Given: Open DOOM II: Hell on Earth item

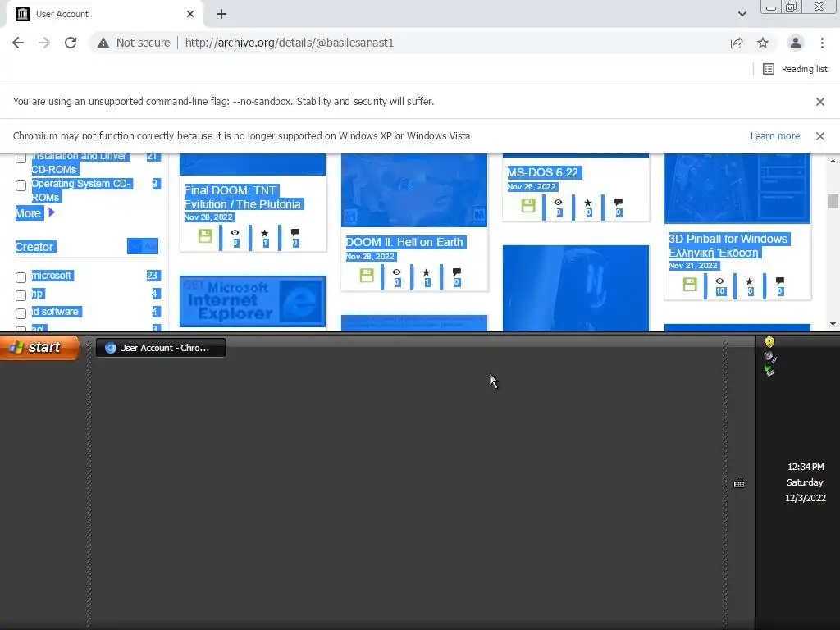Looking at the screenshot, I should pos(405,242).
